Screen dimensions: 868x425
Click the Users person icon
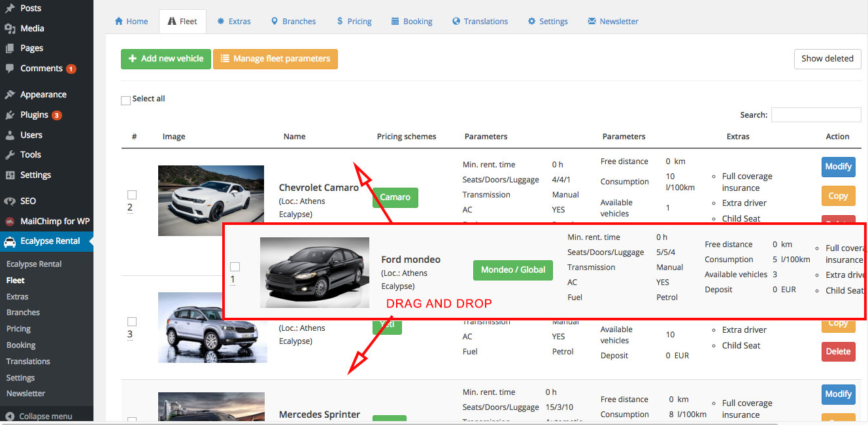10,135
